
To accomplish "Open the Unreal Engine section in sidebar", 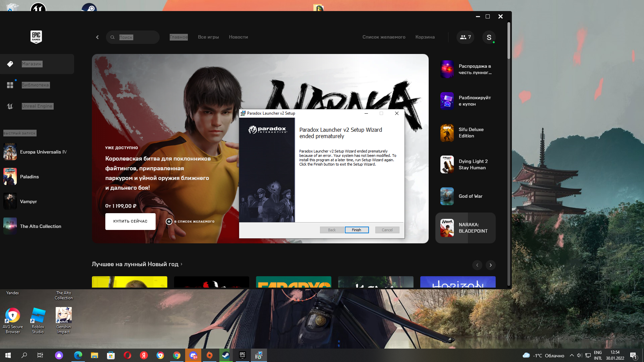I will [x=37, y=106].
